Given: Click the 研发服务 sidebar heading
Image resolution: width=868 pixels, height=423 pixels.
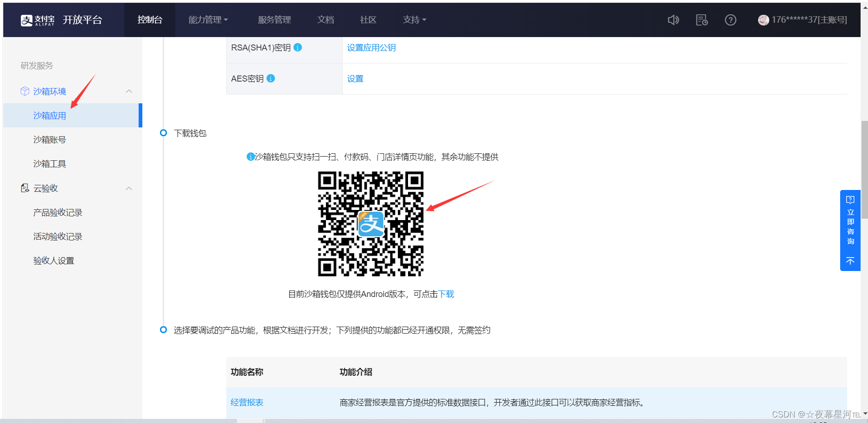Looking at the screenshot, I should [37, 66].
